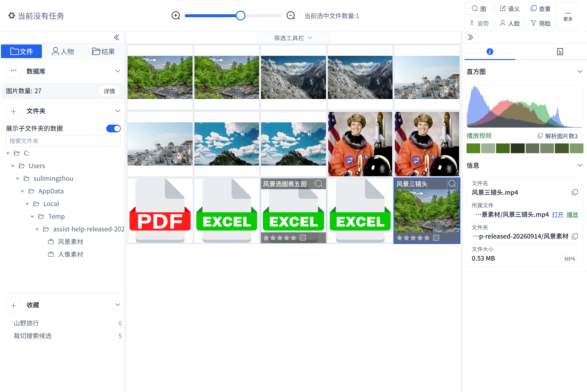The width and height of the screenshot is (587, 392).
Task: Select the PDF file thumbnail
Action: 160,211
